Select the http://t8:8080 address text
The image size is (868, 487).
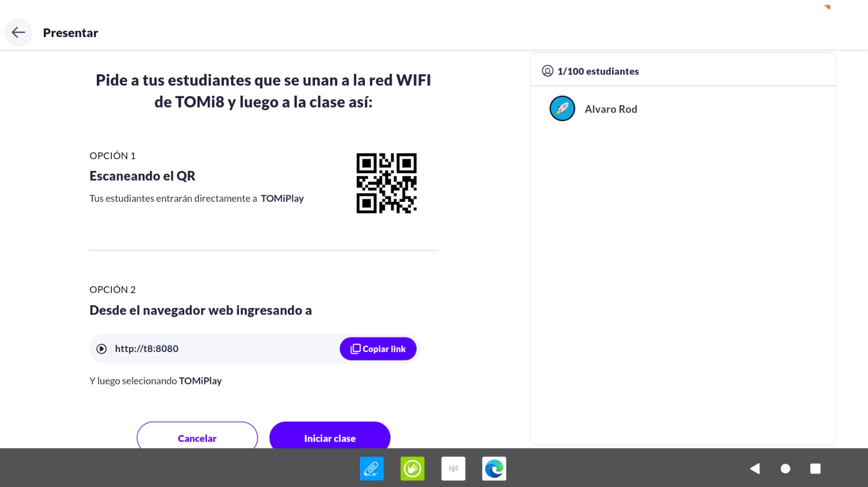point(147,349)
